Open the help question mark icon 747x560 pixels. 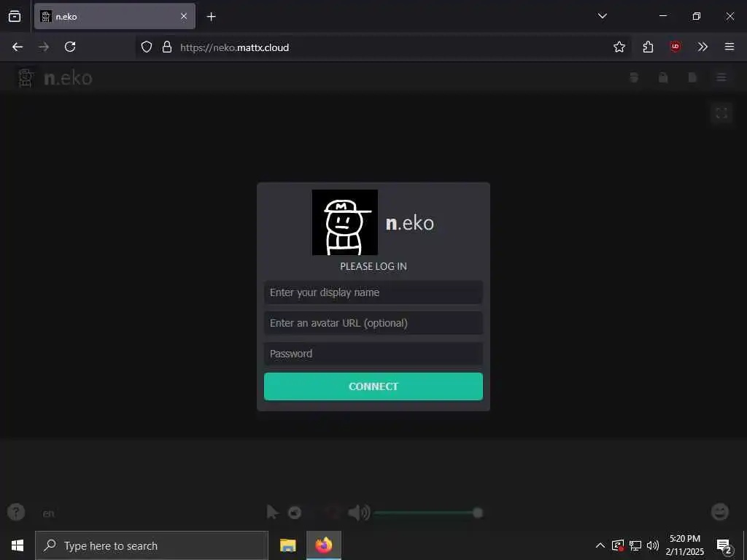[x=16, y=513]
